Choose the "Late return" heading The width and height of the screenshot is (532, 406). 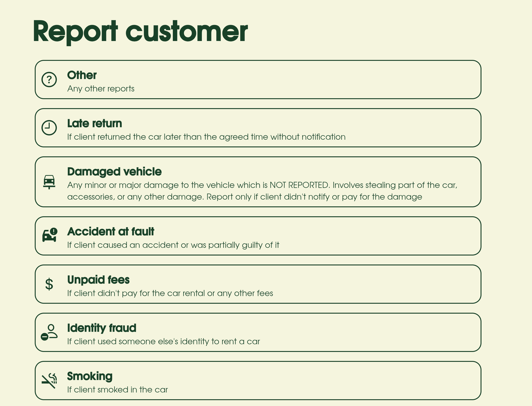pos(94,123)
